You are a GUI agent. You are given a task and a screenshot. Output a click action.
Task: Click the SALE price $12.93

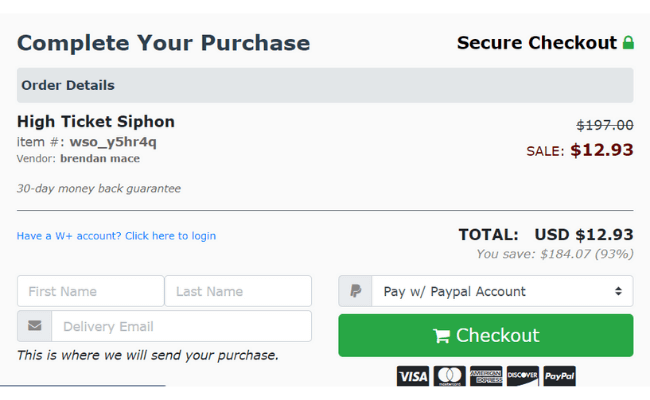601,150
